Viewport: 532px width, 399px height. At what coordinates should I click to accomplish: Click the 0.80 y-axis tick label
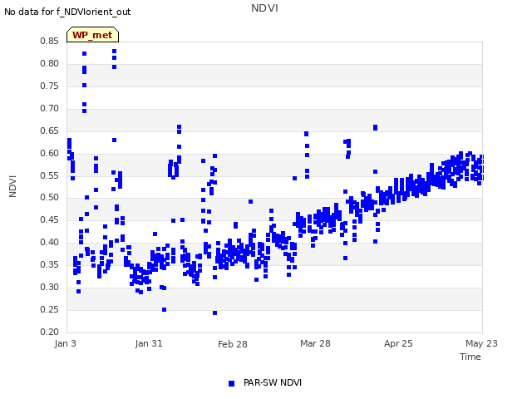pos(50,63)
